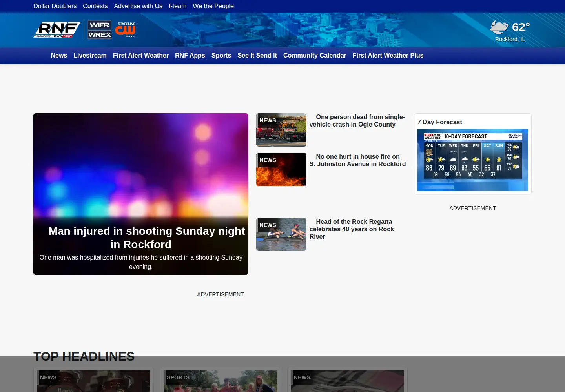The image size is (565, 392).
Task: Open the I-team link
Action: coord(178,6)
